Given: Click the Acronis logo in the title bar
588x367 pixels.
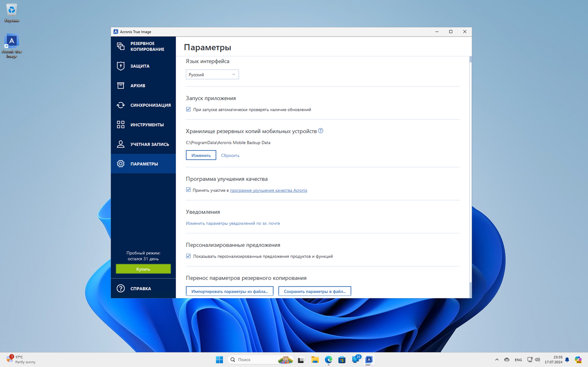Looking at the screenshot, I should (116, 32).
